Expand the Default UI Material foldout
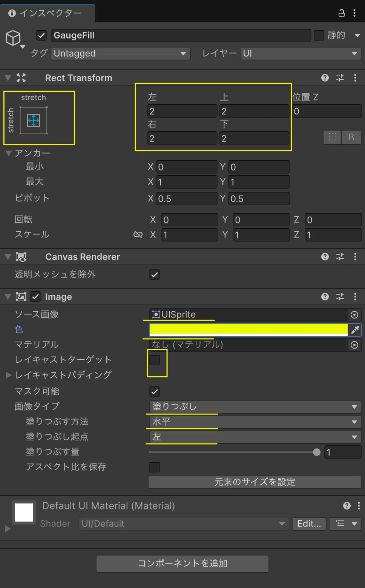The image size is (365, 588). [x=8, y=529]
